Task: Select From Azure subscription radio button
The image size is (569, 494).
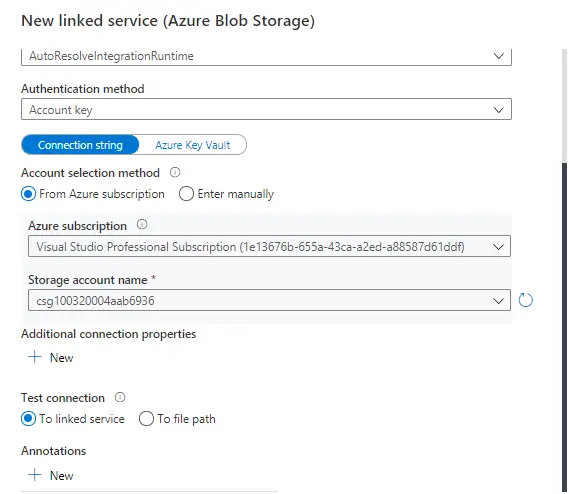Action: pos(28,194)
